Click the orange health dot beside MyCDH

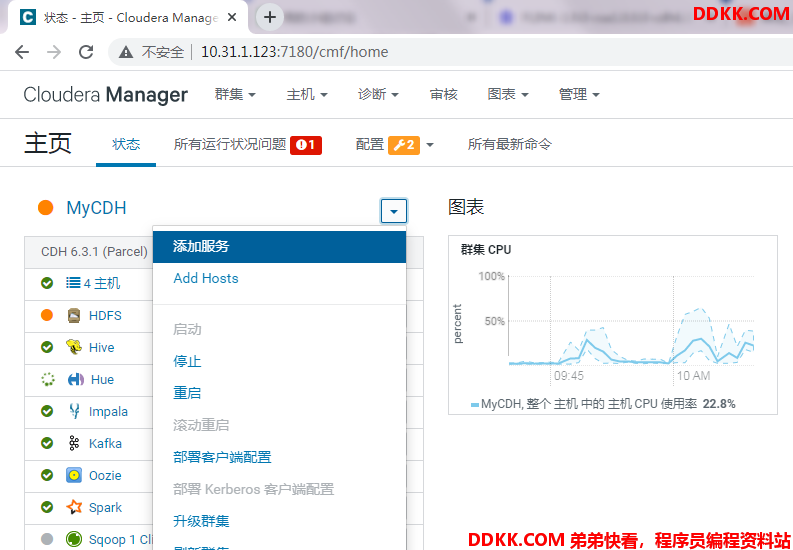(46, 208)
